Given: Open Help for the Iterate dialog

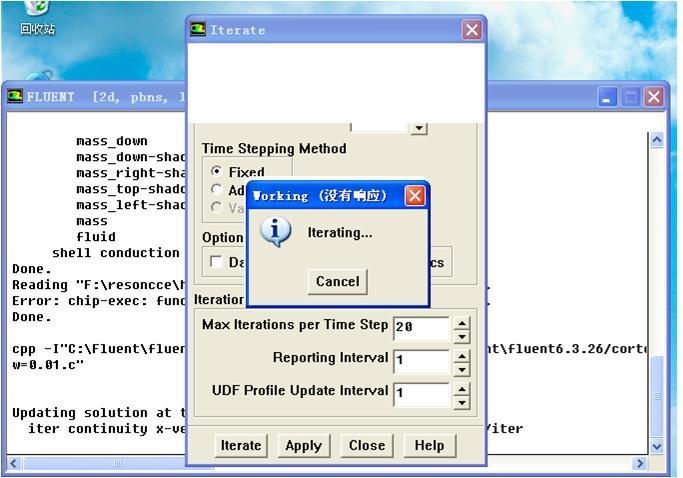Looking at the screenshot, I should click(429, 445).
